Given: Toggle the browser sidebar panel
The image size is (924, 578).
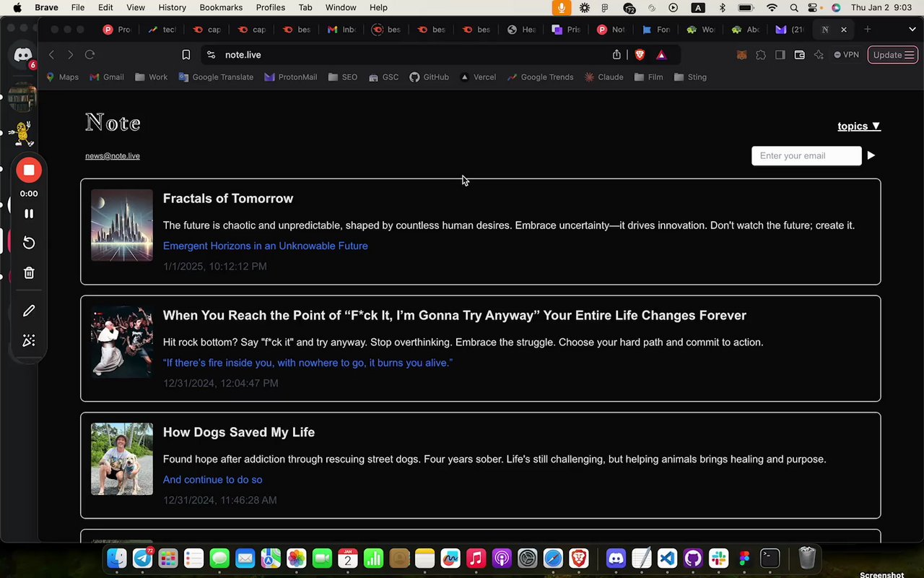Looking at the screenshot, I should (780, 55).
